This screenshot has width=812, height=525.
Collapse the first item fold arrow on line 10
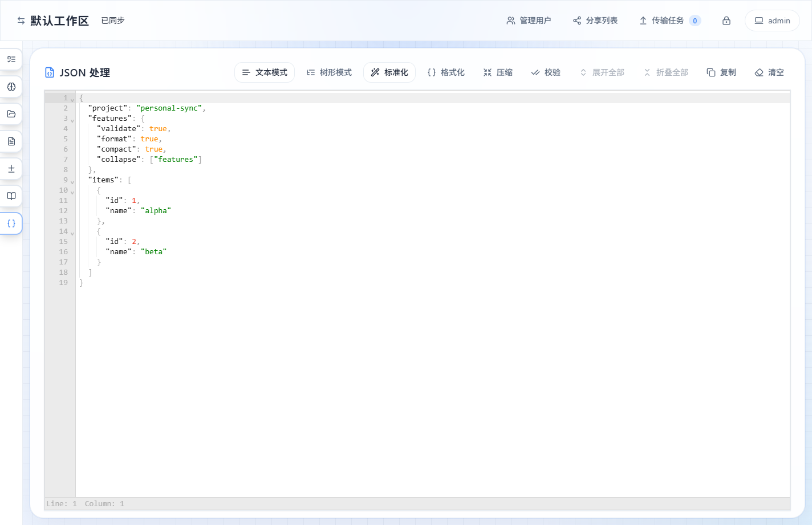[72, 192]
